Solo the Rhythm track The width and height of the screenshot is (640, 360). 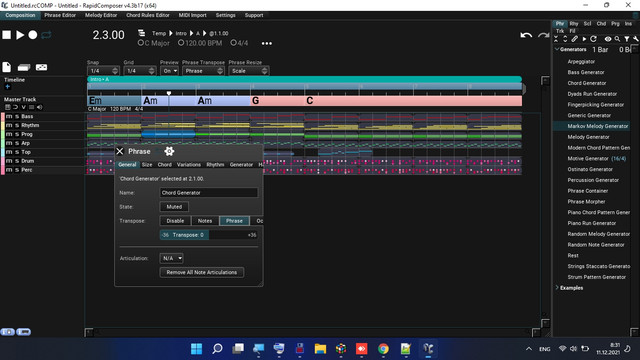[17, 125]
